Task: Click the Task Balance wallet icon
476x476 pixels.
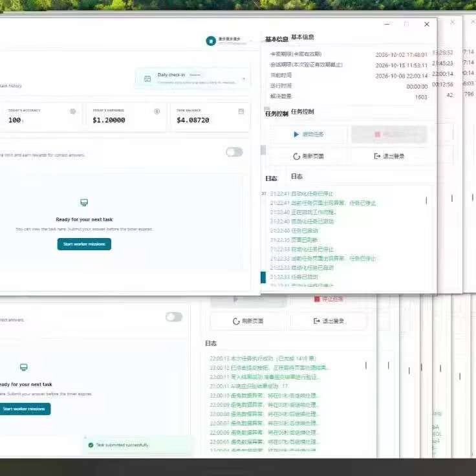Action: (241, 111)
